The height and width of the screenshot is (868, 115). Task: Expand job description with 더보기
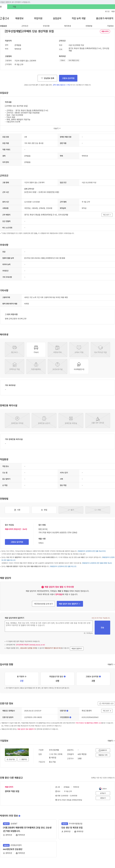coord(57,128)
